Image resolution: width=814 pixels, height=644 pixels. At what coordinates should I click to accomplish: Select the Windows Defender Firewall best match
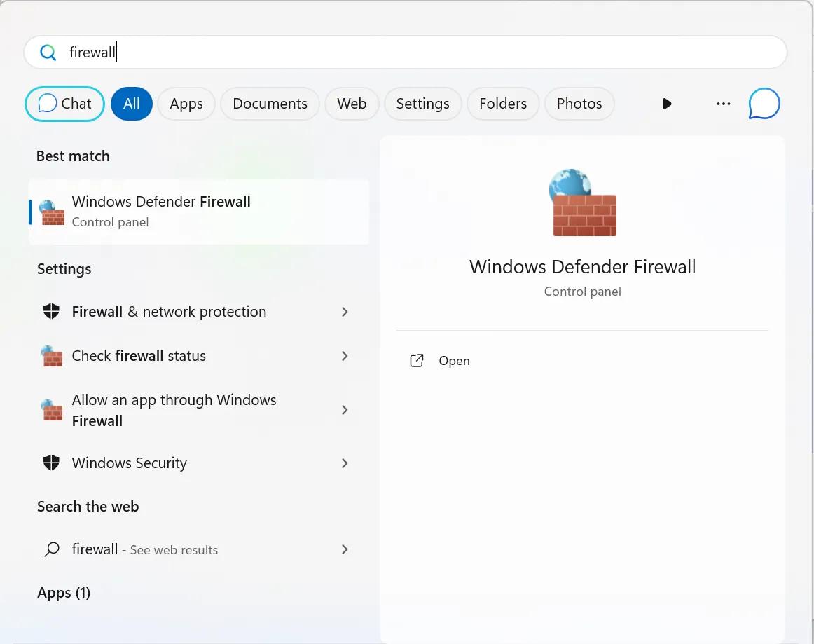pyautogui.click(x=200, y=212)
